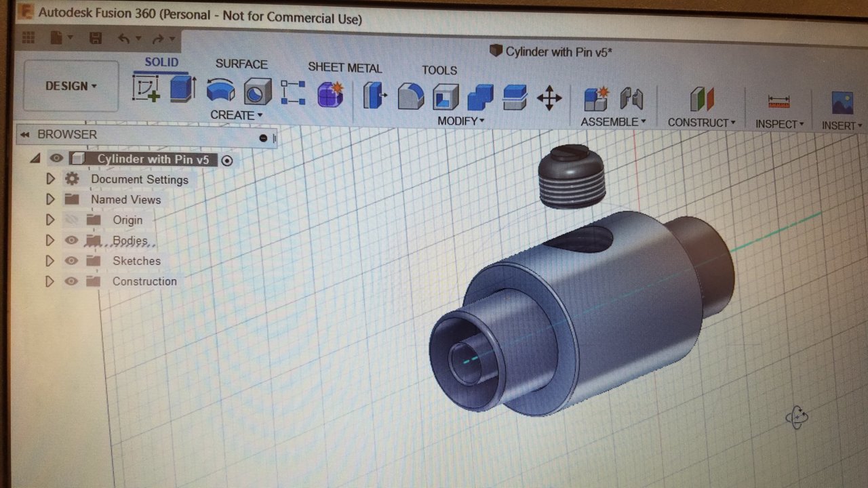Open the redo history dropdown arrow
Viewport: 868px width, 488px height.
click(172, 40)
